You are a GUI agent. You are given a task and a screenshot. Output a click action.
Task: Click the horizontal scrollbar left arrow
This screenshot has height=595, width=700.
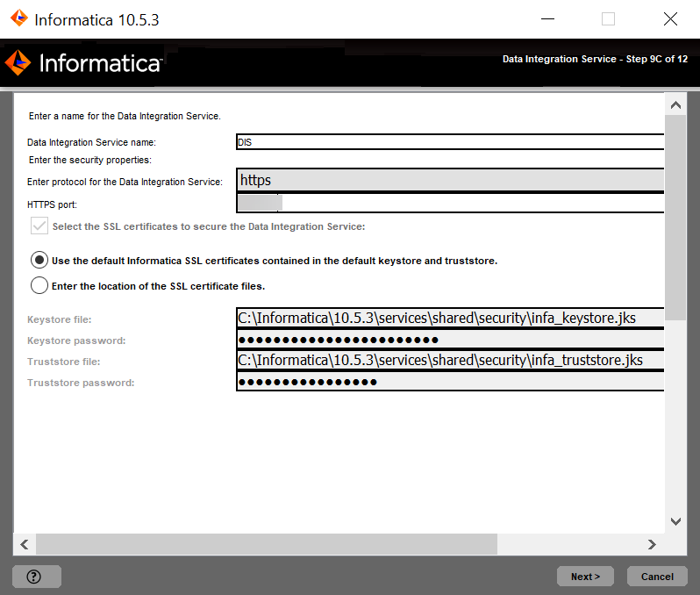click(x=25, y=544)
